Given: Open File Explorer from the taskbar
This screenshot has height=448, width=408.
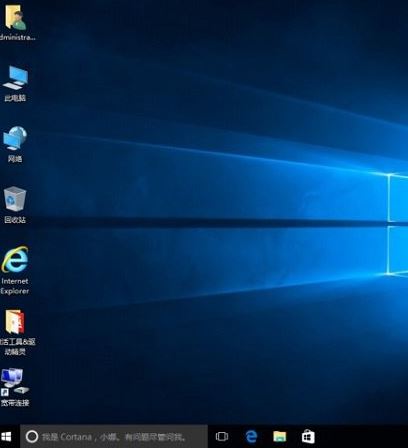Looking at the screenshot, I should pyautogui.click(x=280, y=436).
